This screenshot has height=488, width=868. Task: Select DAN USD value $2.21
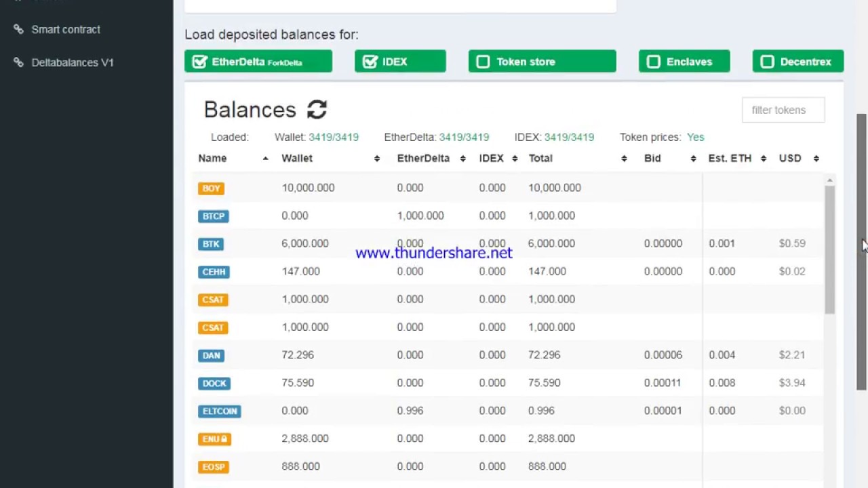point(792,354)
